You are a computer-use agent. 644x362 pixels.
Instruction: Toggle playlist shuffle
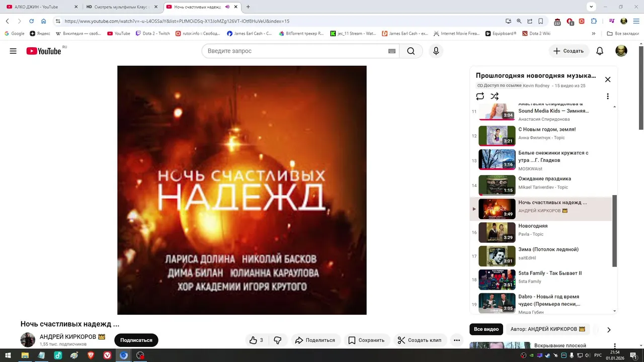coord(495,96)
